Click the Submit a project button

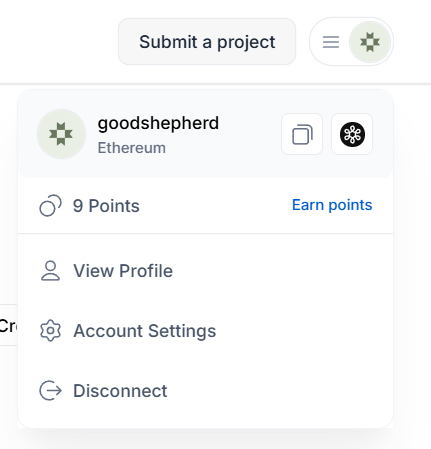pyautogui.click(x=207, y=42)
